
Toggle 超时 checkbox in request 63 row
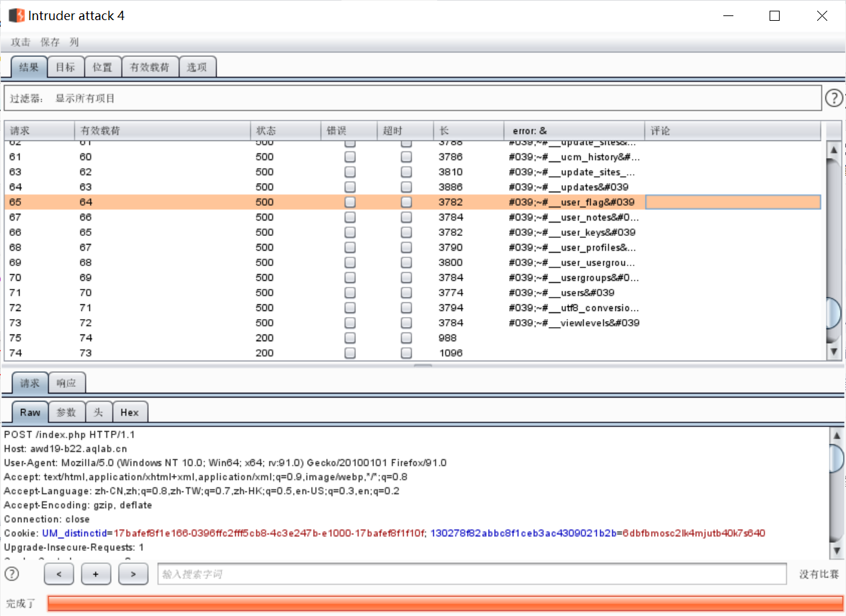[x=406, y=172]
